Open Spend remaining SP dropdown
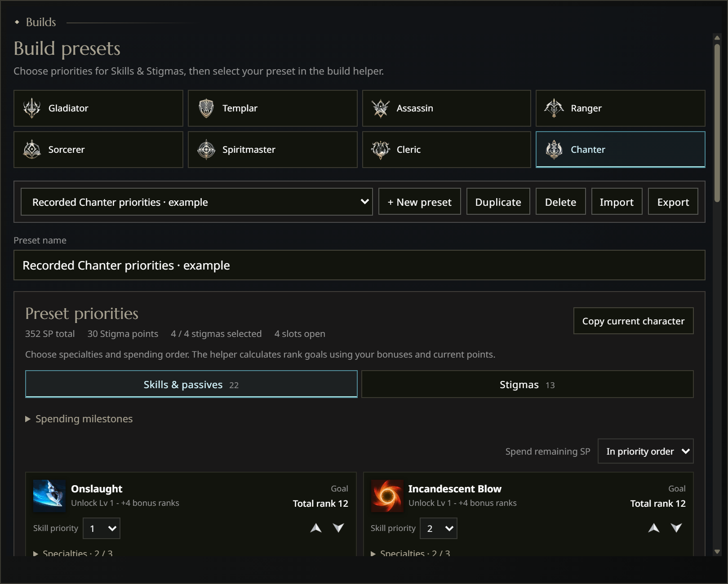 click(x=645, y=451)
